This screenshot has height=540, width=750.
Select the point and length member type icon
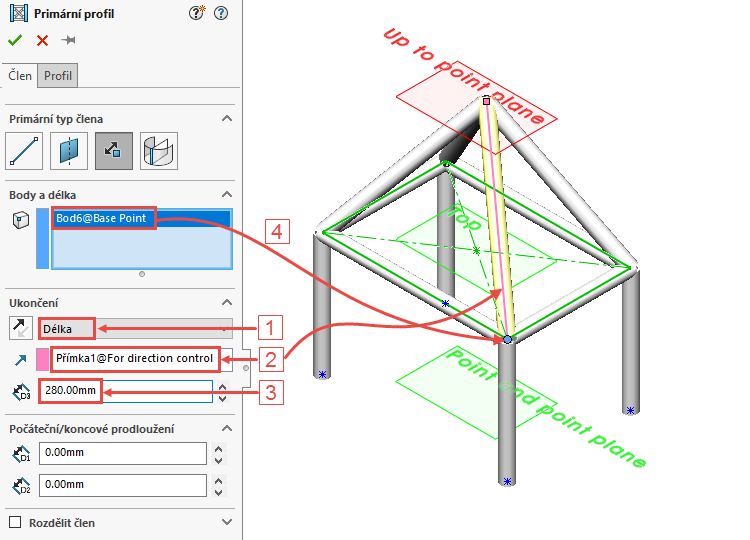114,151
